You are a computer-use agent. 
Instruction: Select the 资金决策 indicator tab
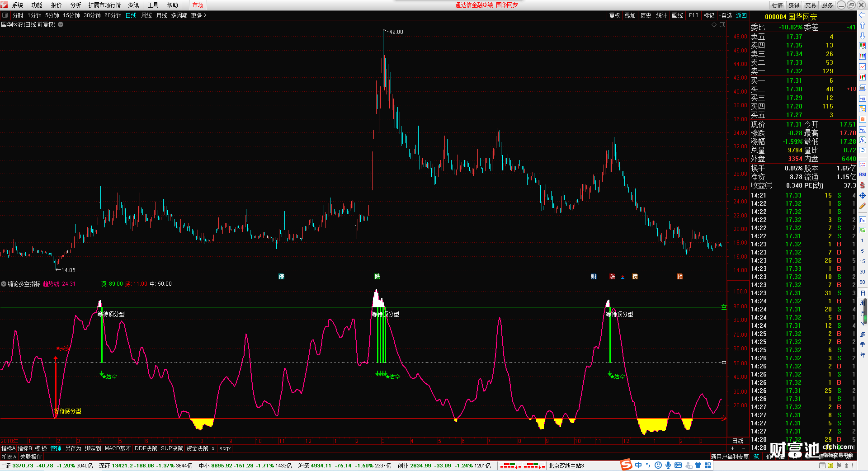(197, 448)
